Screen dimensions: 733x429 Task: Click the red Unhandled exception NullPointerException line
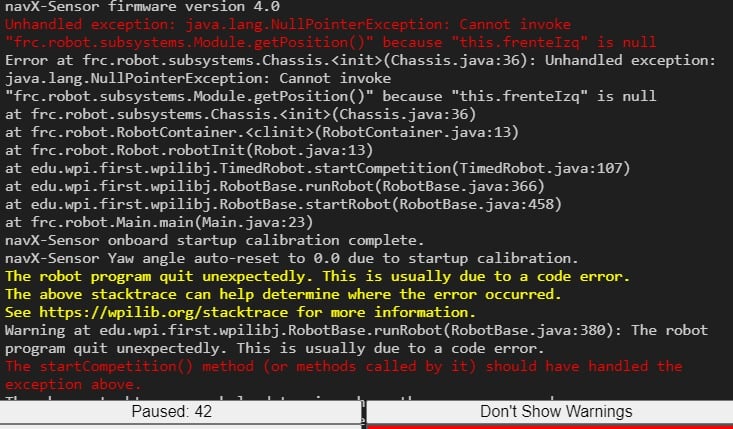tap(288, 24)
